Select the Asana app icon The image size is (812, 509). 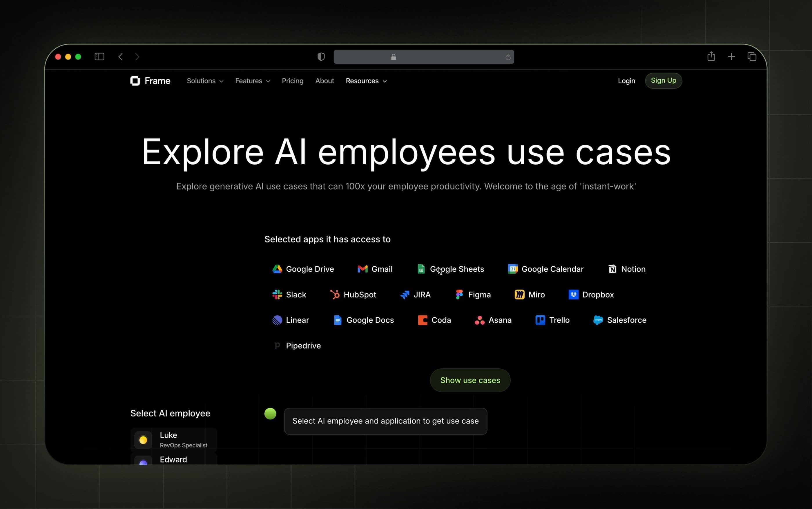(x=480, y=320)
